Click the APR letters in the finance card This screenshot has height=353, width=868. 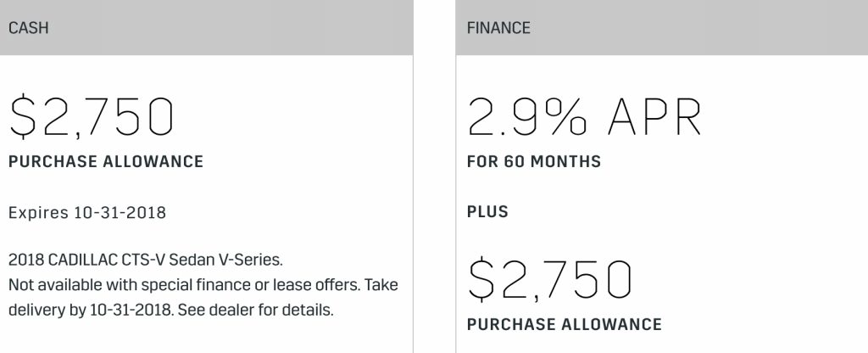[x=655, y=117]
